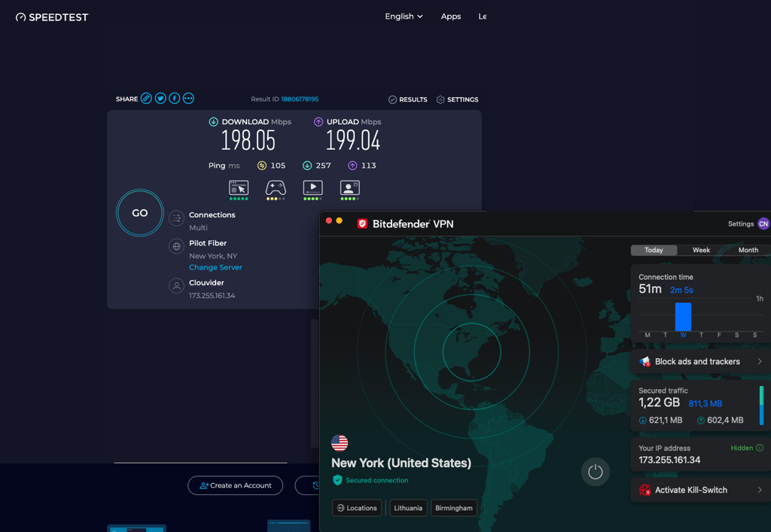
Task: Click the 198.05 download speed value
Action: click(248, 141)
